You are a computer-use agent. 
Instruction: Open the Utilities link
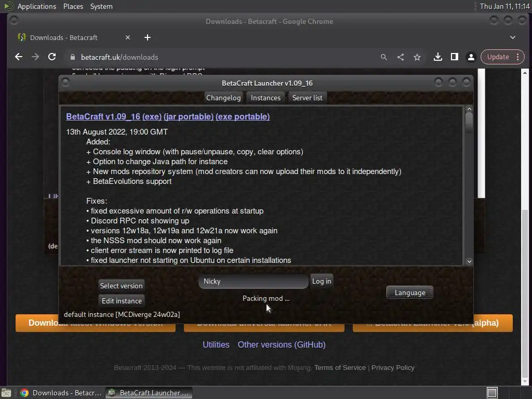216,345
